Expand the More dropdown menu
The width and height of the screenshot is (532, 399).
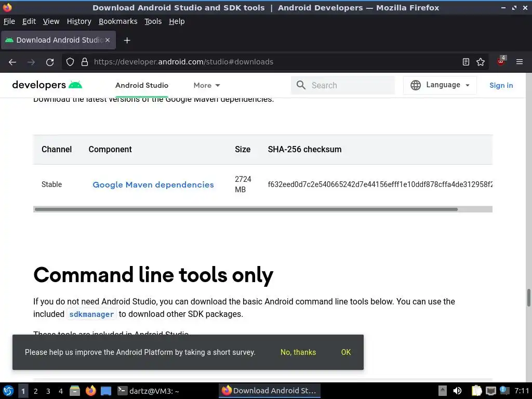(x=207, y=85)
